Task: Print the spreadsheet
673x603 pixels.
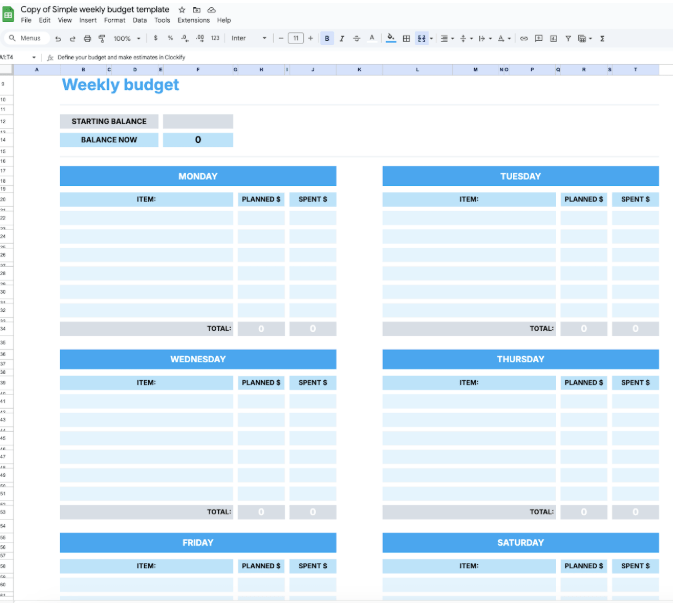Action: (87, 39)
